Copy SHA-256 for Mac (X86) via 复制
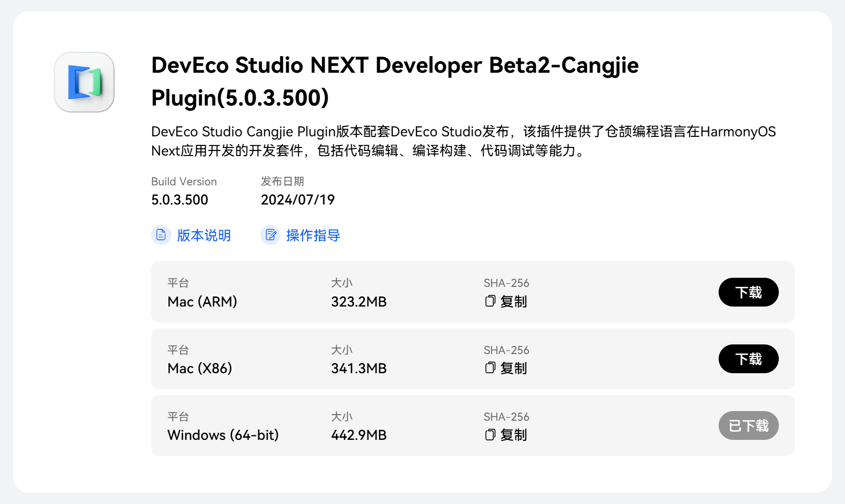845x504 pixels. (513, 368)
